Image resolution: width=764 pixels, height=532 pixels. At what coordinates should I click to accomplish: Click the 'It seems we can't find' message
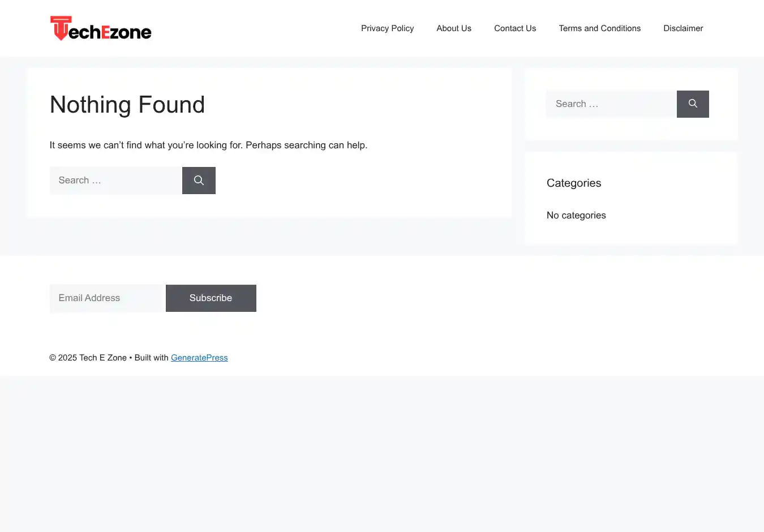pos(208,145)
